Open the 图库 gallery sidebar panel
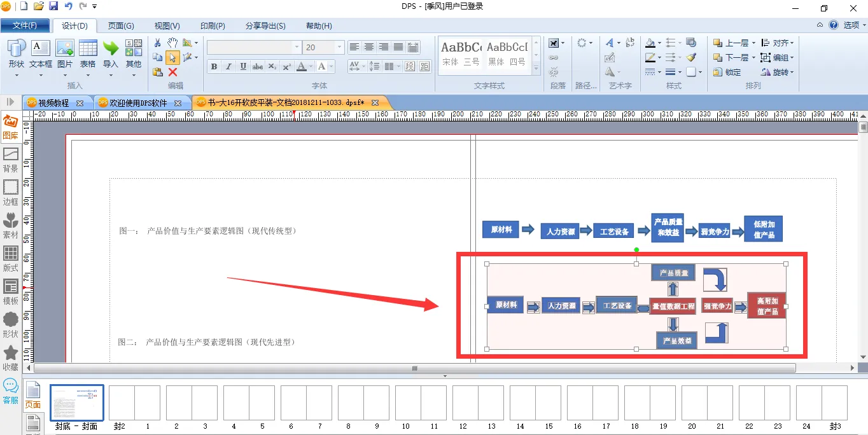The height and width of the screenshot is (435, 868). [11, 127]
